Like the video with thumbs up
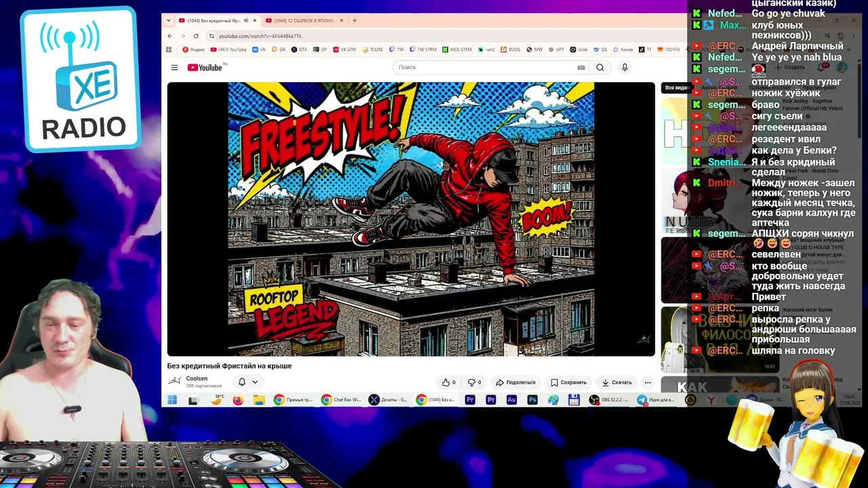This screenshot has height=488, width=868. [x=449, y=382]
